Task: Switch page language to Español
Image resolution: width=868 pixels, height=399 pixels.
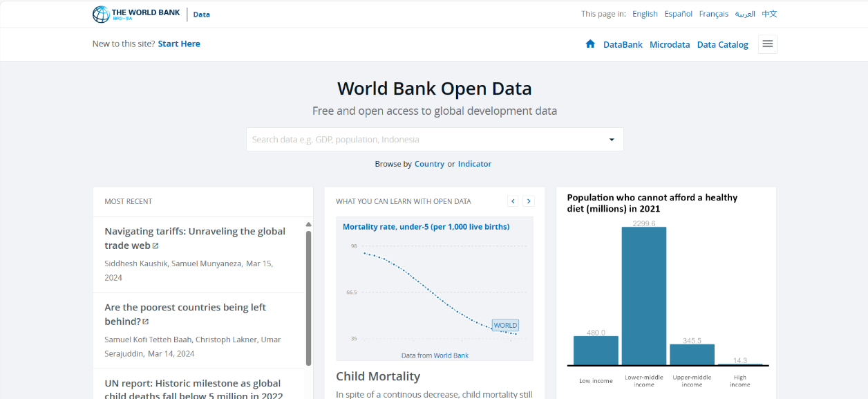Action: 679,14
